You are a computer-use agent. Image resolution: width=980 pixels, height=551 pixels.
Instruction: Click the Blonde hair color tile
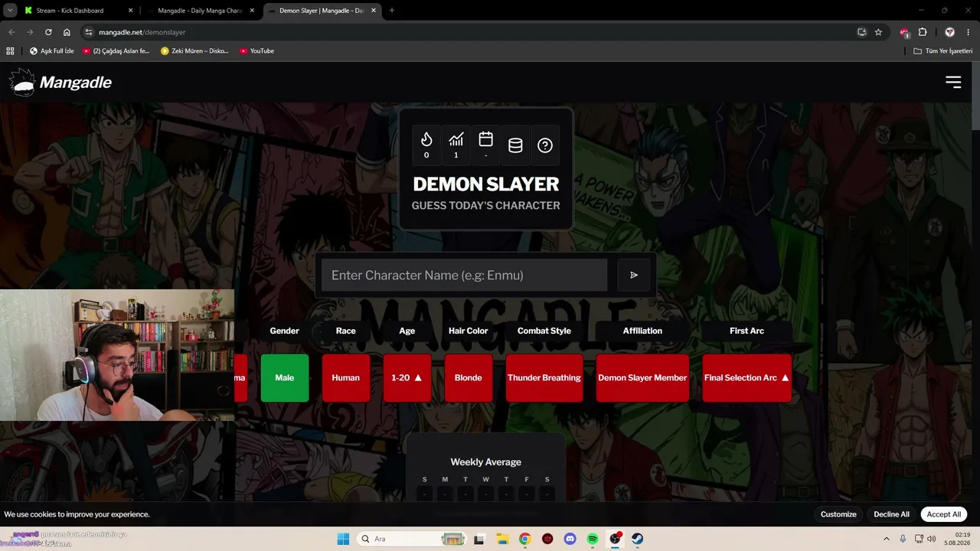469,377
